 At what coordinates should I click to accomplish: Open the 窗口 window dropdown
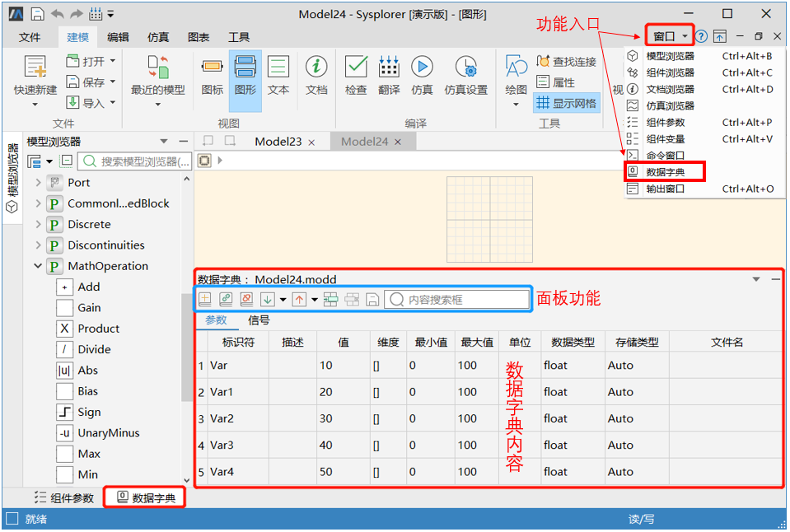(670, 36)
